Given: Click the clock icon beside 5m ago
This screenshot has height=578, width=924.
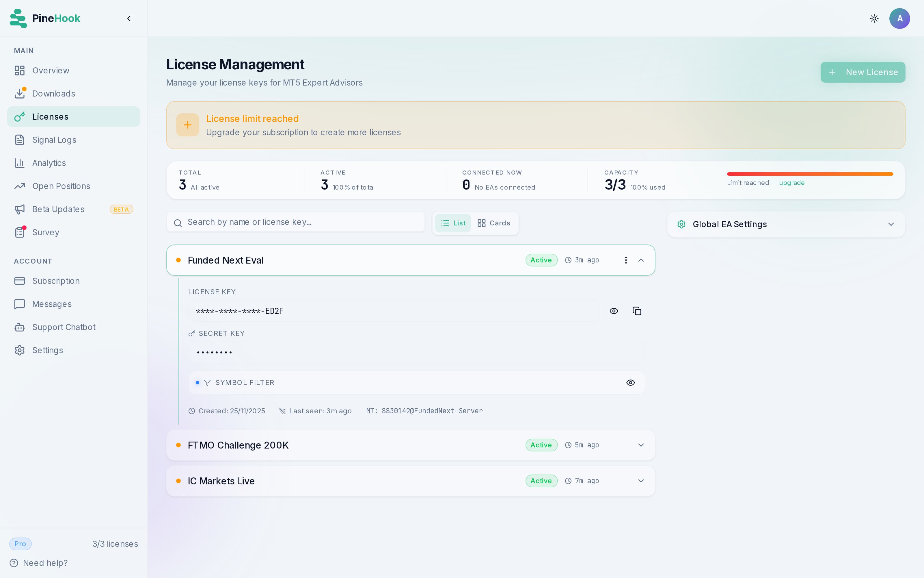Looking at the screenshot, I should click(x=568, y=445).
